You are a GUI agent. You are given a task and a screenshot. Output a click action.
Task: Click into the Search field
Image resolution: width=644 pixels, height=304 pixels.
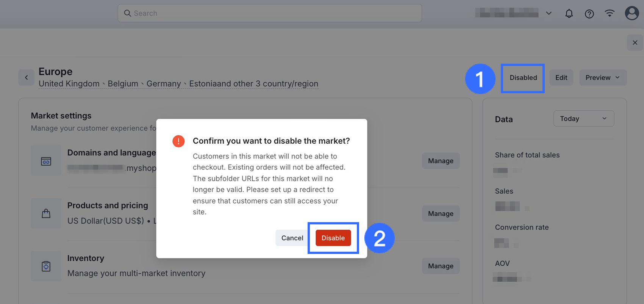[270, 13]
